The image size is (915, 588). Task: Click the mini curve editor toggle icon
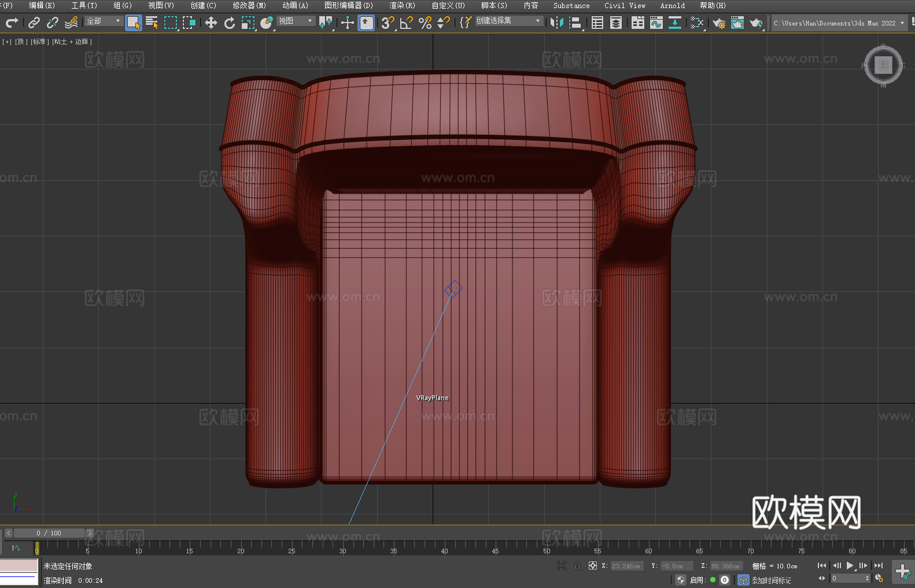click(16, 548)
